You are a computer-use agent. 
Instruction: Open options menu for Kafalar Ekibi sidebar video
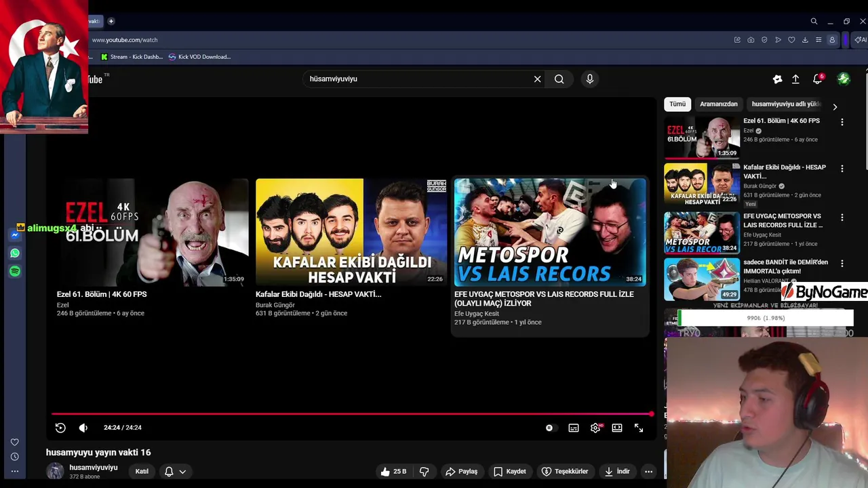pyautogui.click(x=842, y=168)
